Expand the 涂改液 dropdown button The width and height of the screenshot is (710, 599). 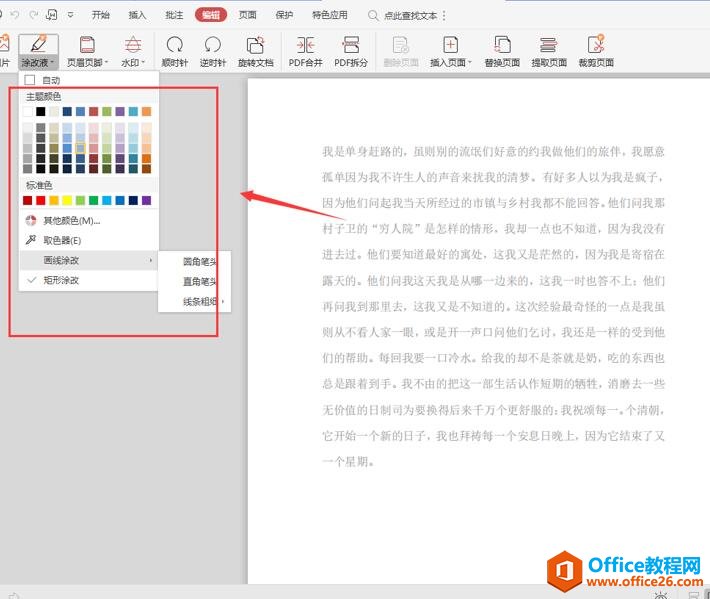(x=39, y=62)
